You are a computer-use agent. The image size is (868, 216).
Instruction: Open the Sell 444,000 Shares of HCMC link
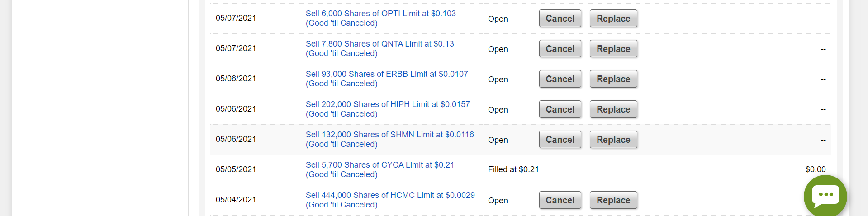coord(390,195)
